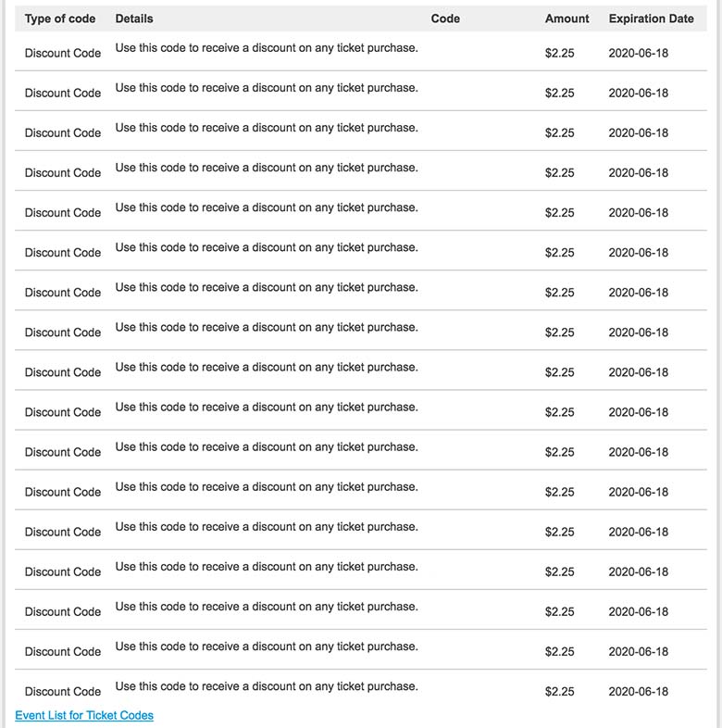Image resolution: width=722 pixels, height=728 pixels.
Task: Click the details text in the last row
Action: (267, 686)
